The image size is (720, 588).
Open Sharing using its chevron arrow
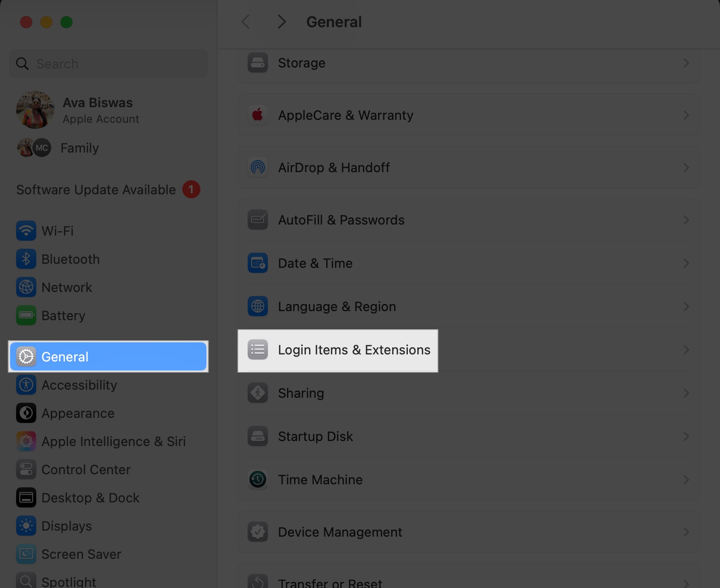click(x=686, y=393)
